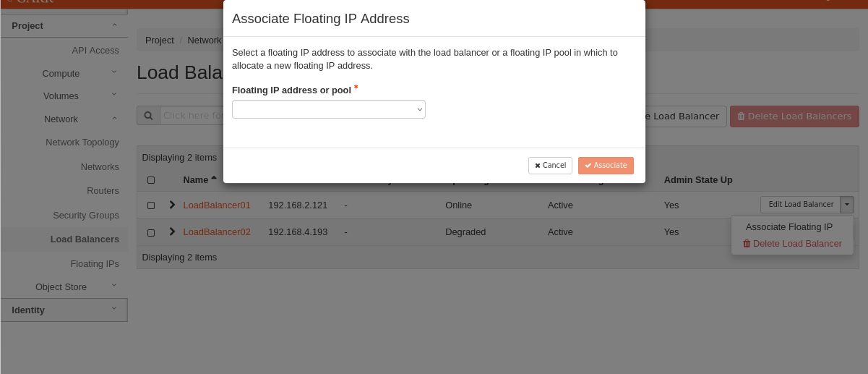Click the Associate button in dialog
The height and width of the screenshot is (374, 868).
tap(606, 166)
